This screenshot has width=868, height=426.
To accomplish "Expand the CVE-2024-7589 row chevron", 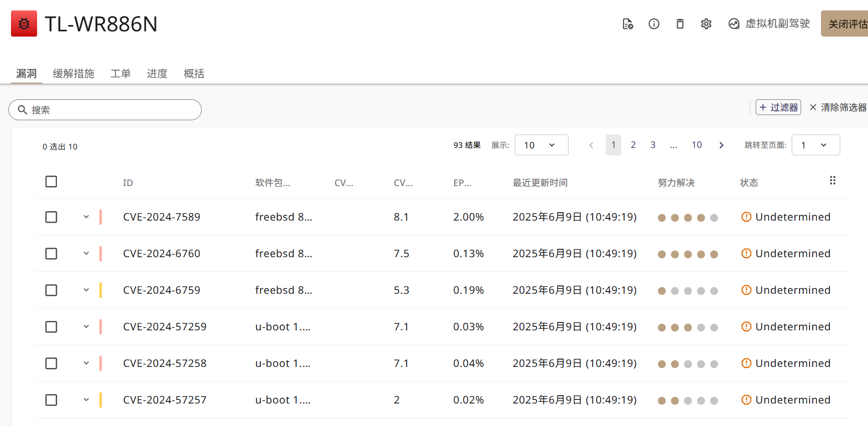I will [x=86, y=217].
